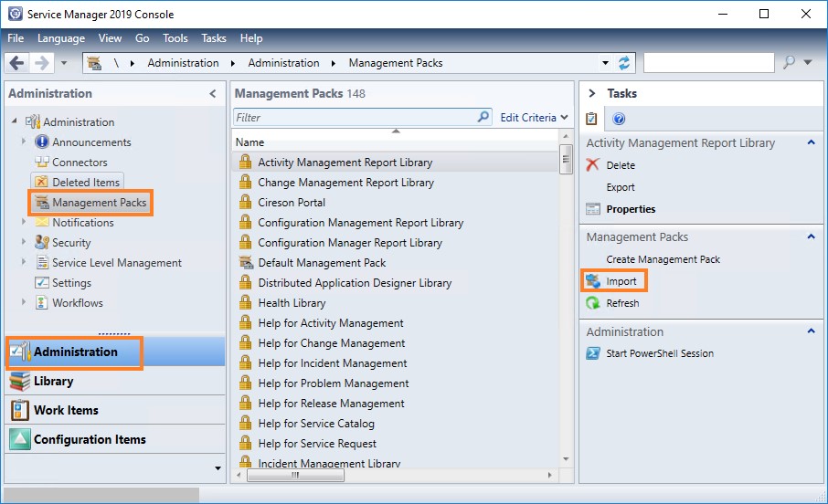Expand the Announcements tree node

click(x=23, y=141)
